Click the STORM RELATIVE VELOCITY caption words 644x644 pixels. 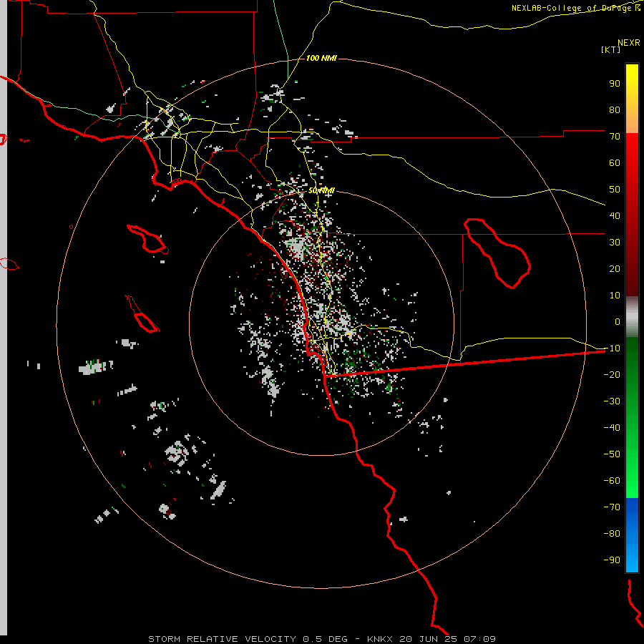click(x=222, y=639)
